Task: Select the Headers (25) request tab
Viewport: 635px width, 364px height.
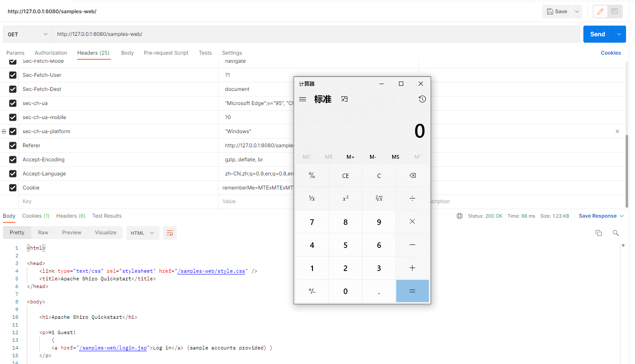Action: [93, 53]
